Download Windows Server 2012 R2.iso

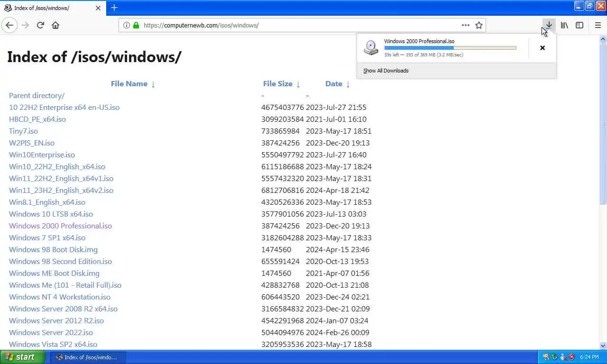(x=56, y=320)
